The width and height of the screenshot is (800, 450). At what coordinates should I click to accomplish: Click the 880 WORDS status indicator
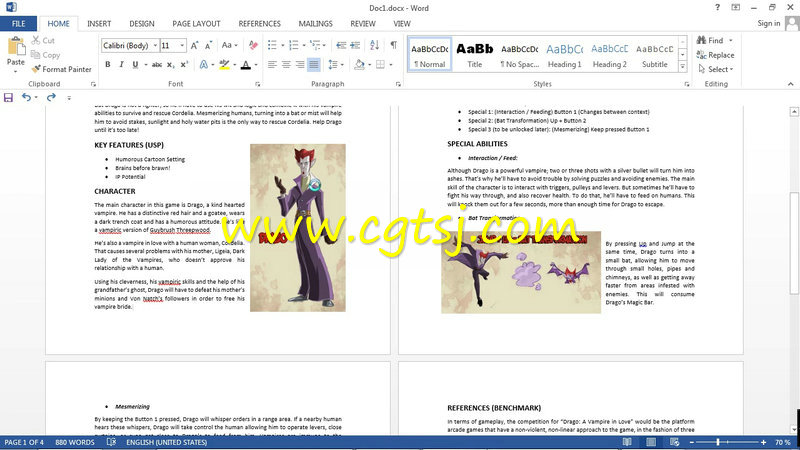point(74,442)
